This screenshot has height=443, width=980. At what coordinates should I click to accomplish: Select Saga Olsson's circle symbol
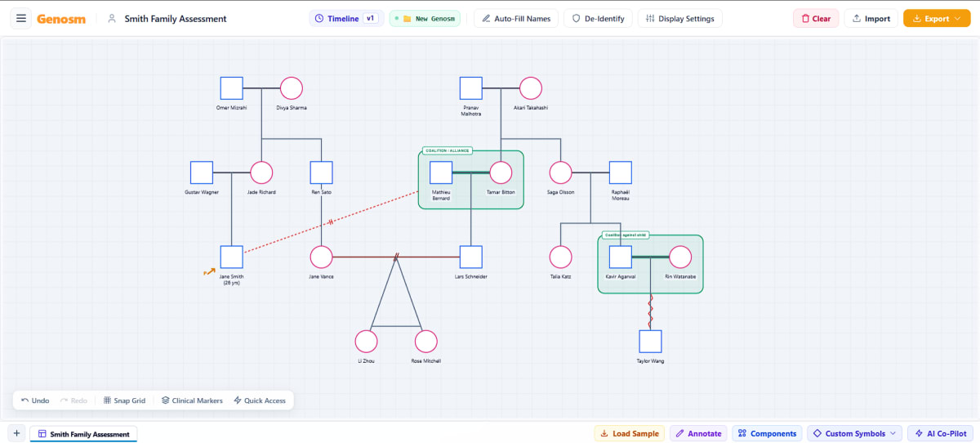pos(560,172)
